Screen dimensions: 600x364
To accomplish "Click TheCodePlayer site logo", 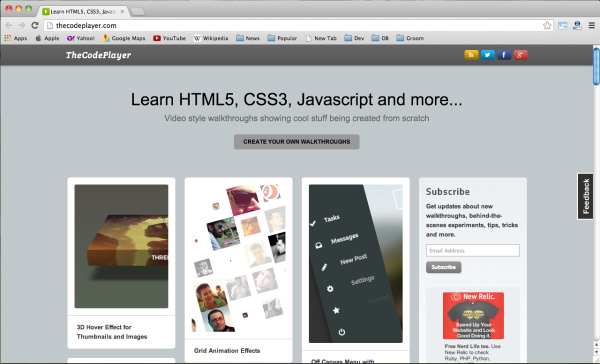I will click(98, 55).
